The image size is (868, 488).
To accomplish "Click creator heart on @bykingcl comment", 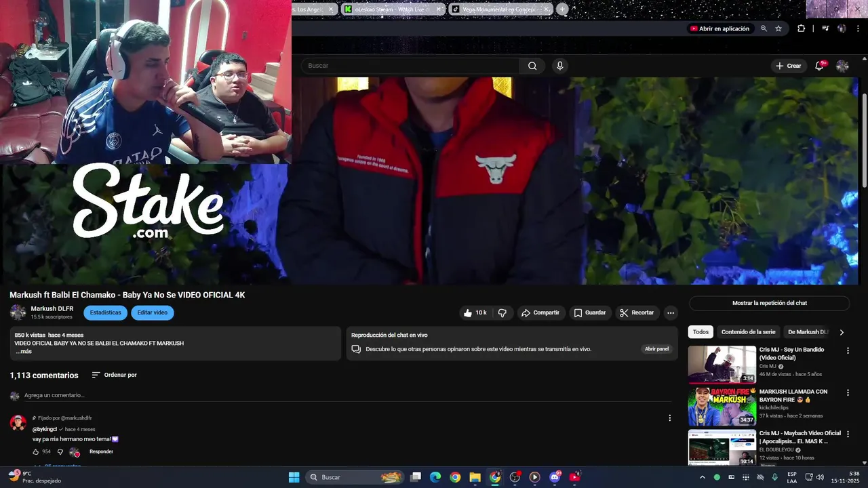I will pos(75,452).
